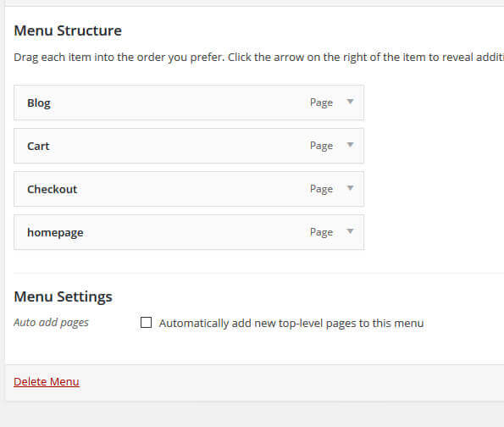The image size is (504, 427).
Task: Select the Blog menu item bar
Action: (189, 103)
